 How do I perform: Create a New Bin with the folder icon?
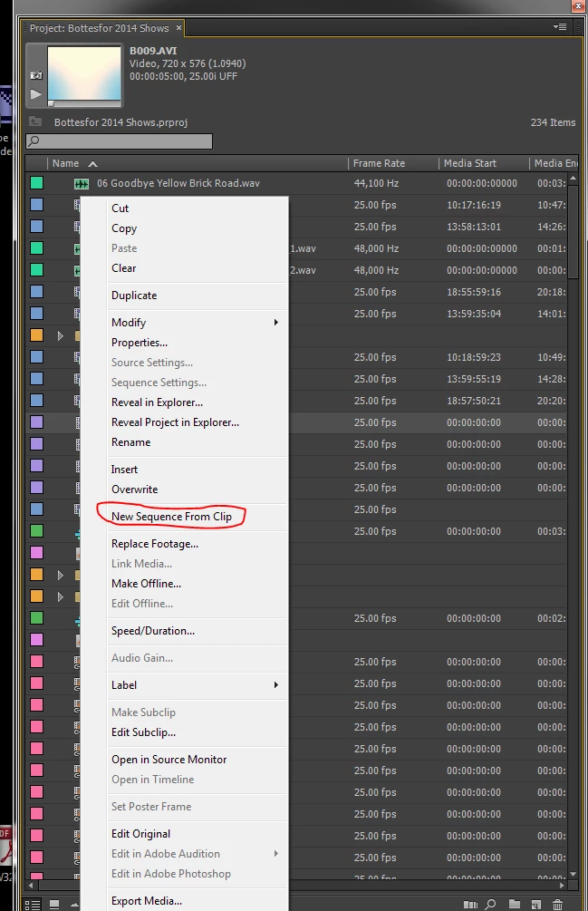pos(515,904)
